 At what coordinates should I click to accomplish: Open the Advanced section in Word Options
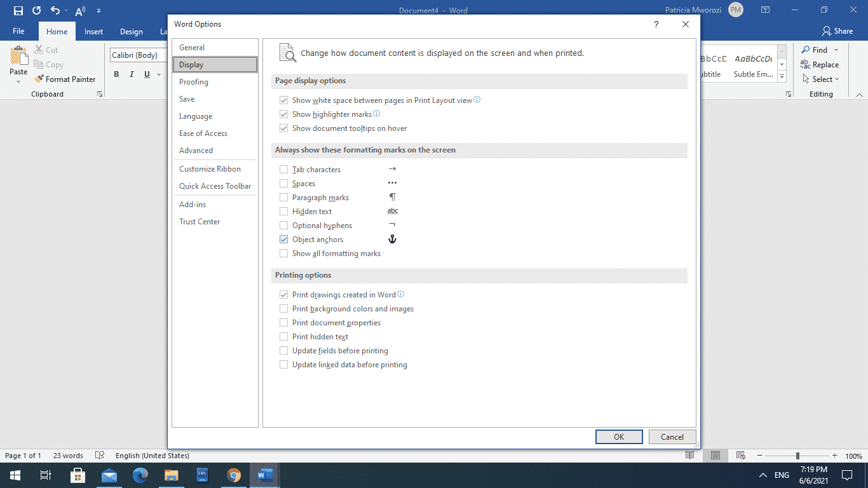(196, 150)
